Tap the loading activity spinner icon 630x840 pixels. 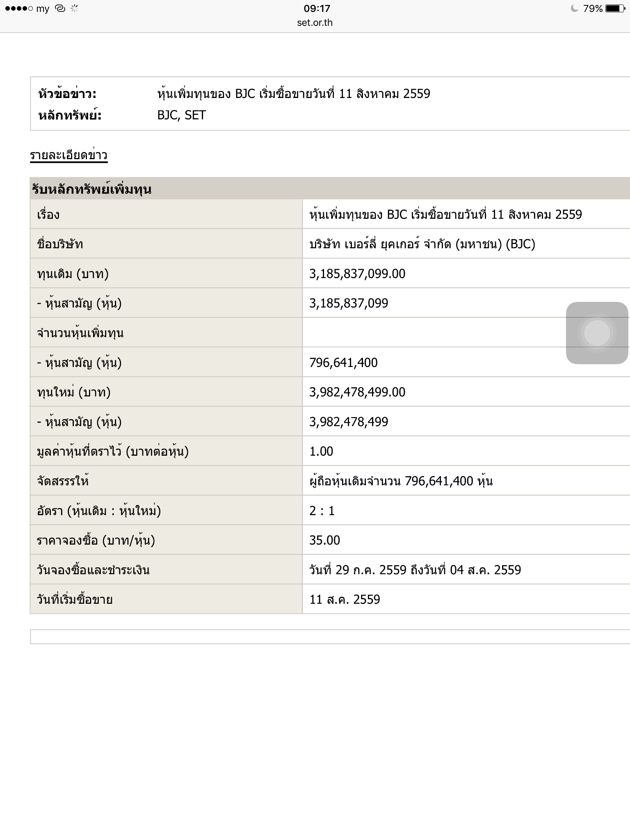[74, 8]
